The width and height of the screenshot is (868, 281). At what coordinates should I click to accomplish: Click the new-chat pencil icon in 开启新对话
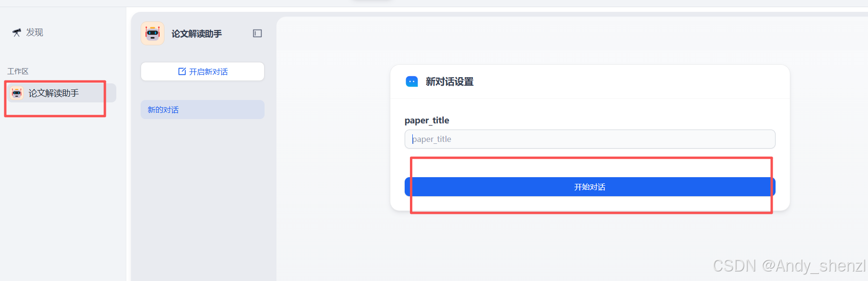pyautogui.click(x=182, y=71)
